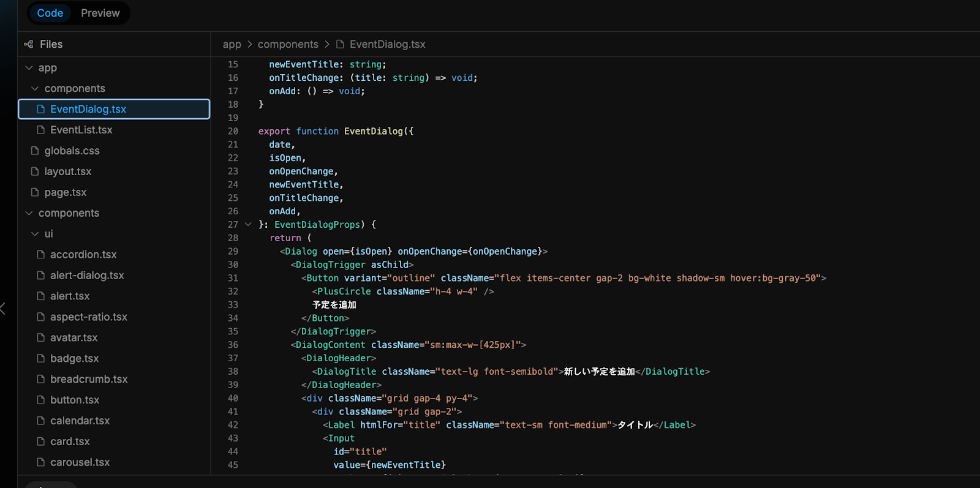Click the Files panel heading
Image resolution: width=980 pixels, height=488 pixels.
(x=51, y=44)
